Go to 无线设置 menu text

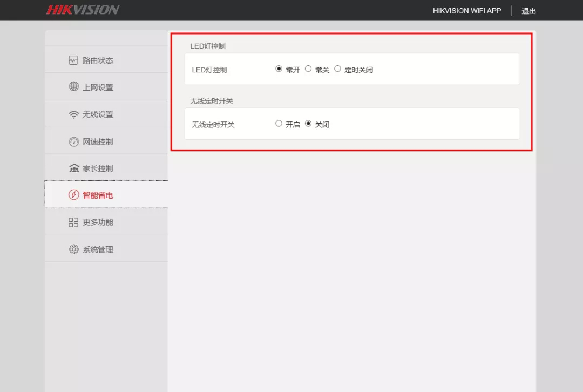point(98,114)
